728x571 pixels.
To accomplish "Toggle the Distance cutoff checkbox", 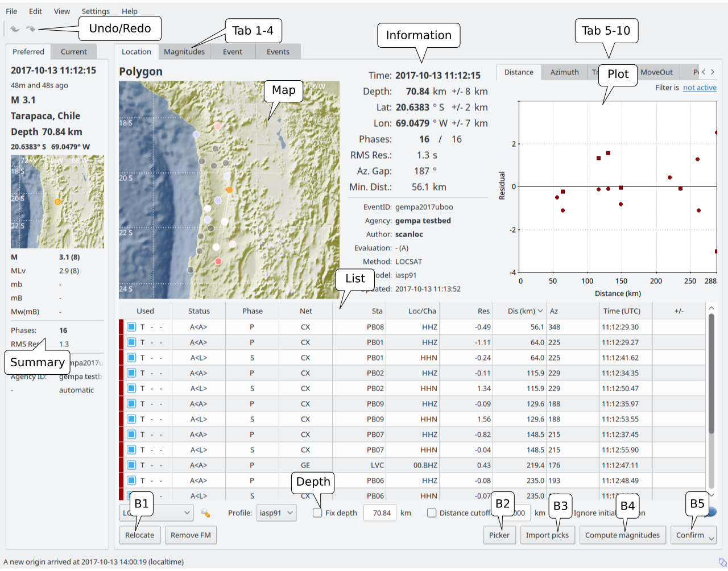I will click(x=432, y=513).
